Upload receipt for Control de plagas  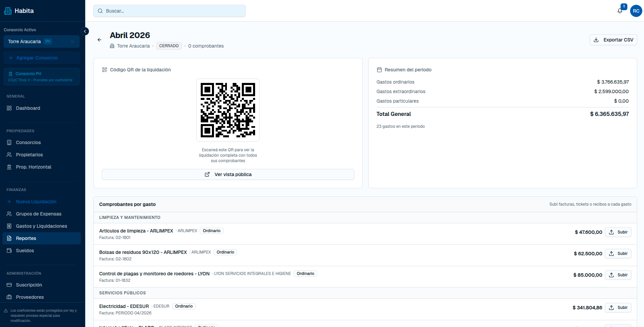pyautogui.click(x=618, y=275)
